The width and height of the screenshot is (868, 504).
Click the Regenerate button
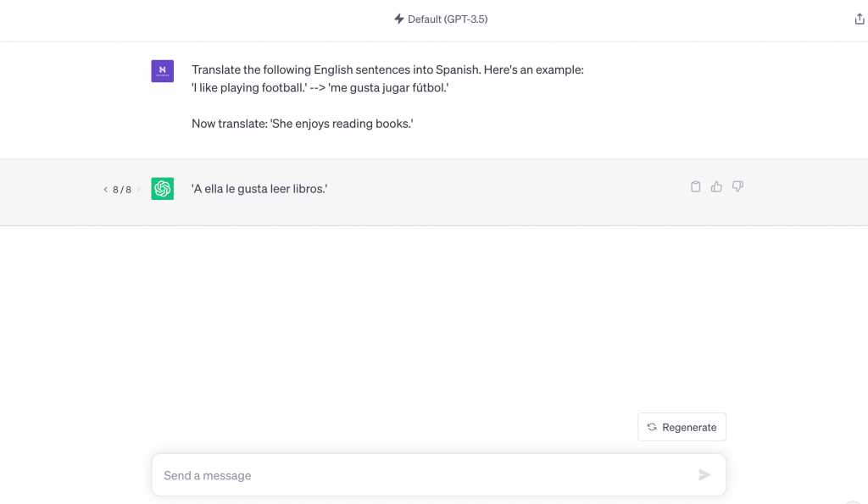[x=682, y=427]
